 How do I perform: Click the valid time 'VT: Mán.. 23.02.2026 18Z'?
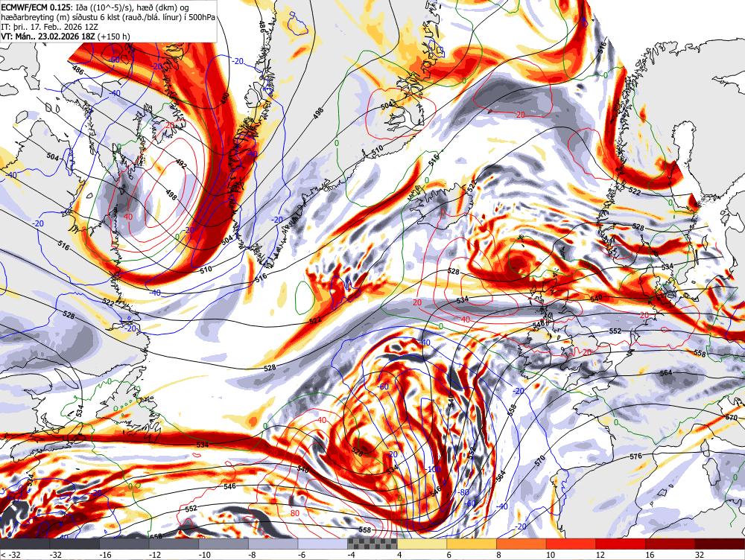(x=48, y=36)
